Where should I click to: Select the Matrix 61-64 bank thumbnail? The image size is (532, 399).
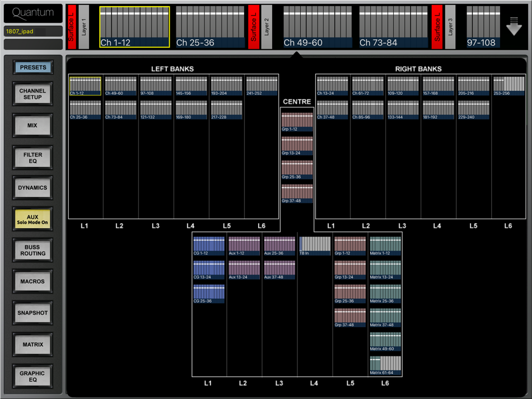click(x=385, y=365)
